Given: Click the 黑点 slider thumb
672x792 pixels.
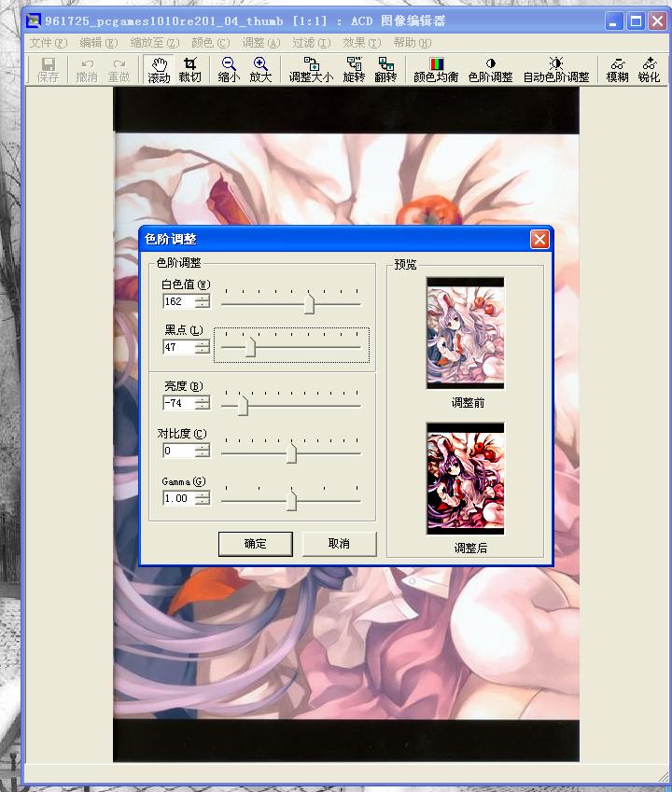Looking at the screenshot, I should click(x=250, y=348).
